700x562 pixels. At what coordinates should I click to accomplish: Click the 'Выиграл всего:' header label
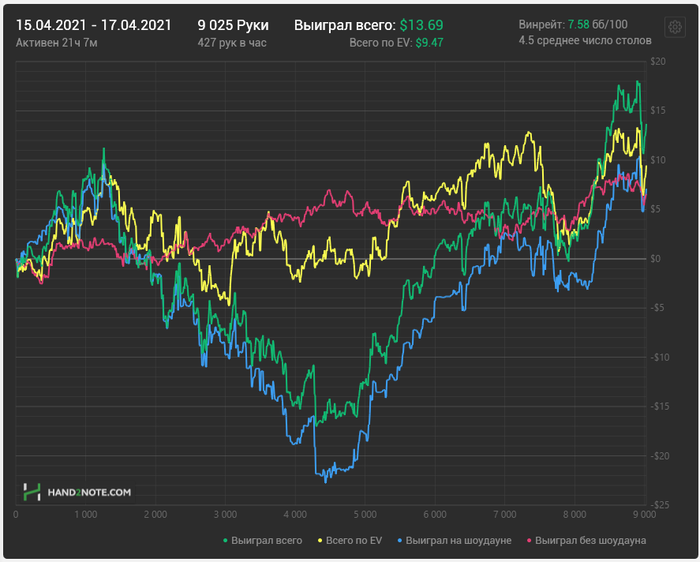pos(345,25)
